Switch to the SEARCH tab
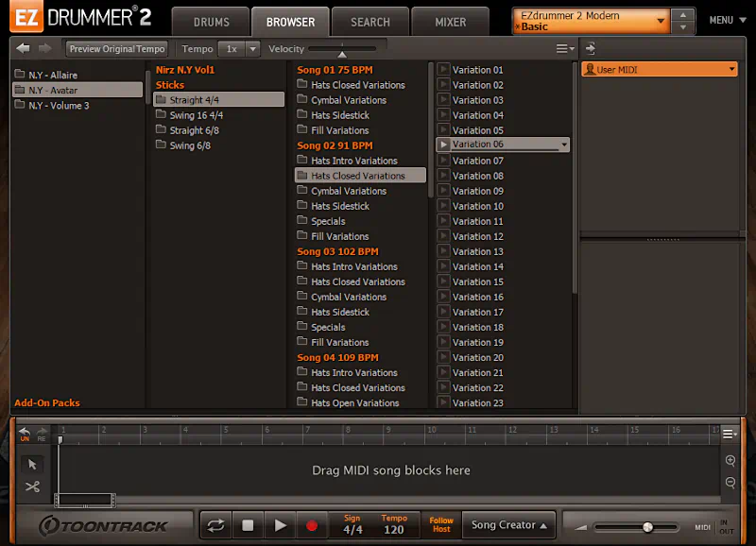Viewport: 756px width, 546px height. [370, 22]
